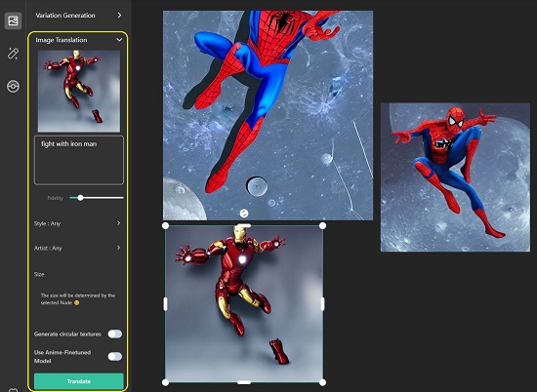Click the left edge handle of Iron Man image
The width and height of the screenshot is (537, 392).
(x=165, y=303)
